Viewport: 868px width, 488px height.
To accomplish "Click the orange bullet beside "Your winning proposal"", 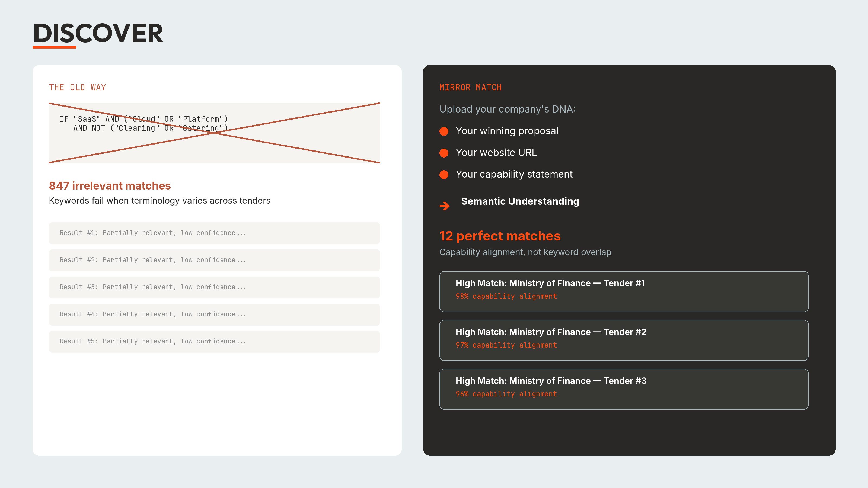I will pyautogui.click(x=444, y=131).
